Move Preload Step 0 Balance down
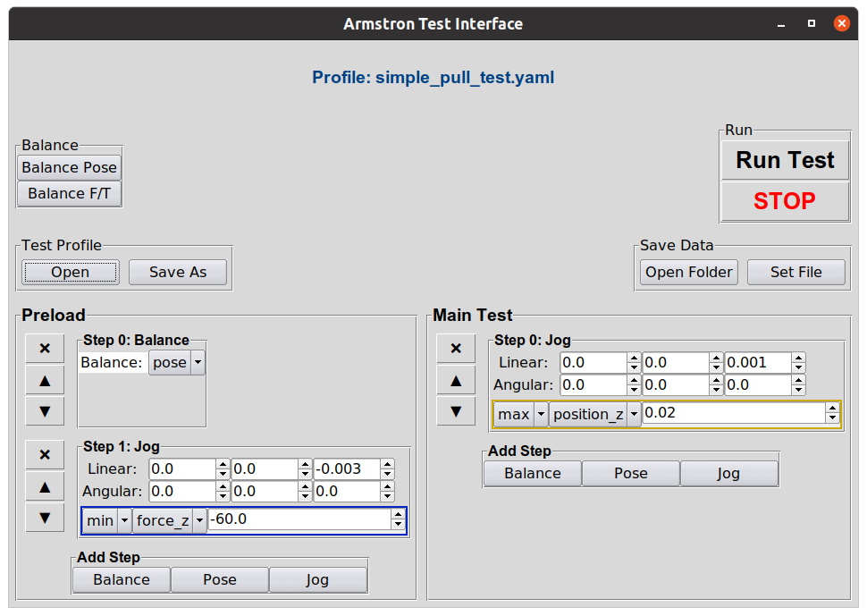 click(x=45, y=411)
